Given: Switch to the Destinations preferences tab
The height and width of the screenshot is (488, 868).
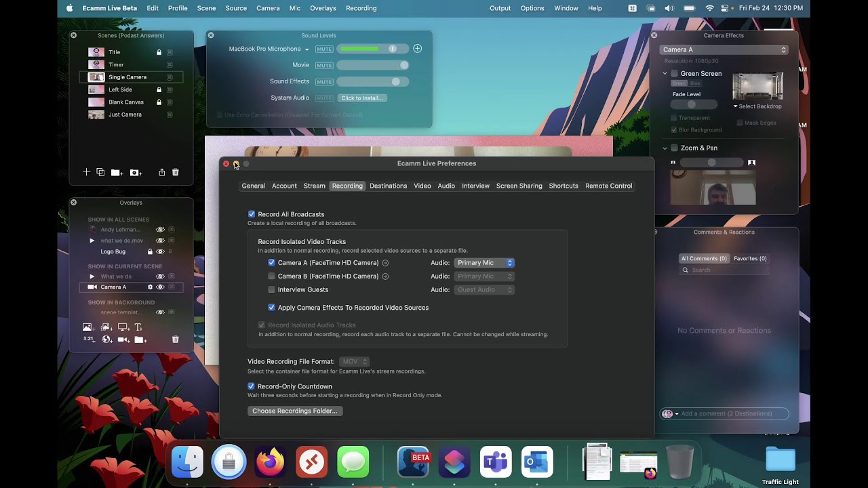Looking at the screenshot, I should tap(389, 186).
